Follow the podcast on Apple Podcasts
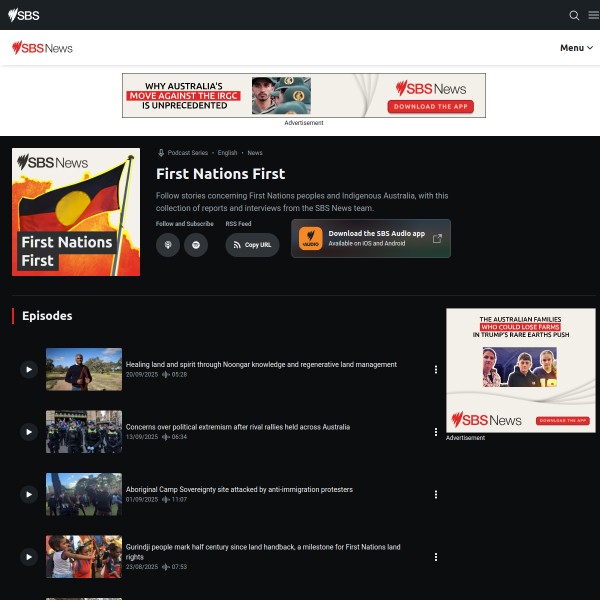The height and width of the screenshot is (600, 600). click(168, 245)
